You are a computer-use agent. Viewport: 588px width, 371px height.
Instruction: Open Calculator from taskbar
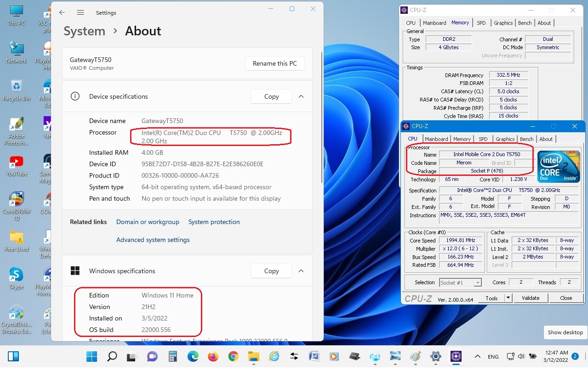(172, 356)
